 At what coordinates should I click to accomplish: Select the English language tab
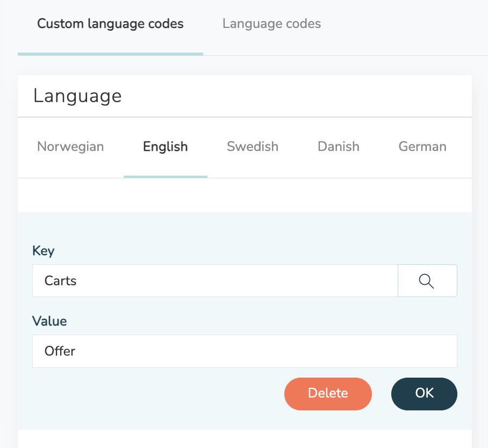(x=165, y=147)
